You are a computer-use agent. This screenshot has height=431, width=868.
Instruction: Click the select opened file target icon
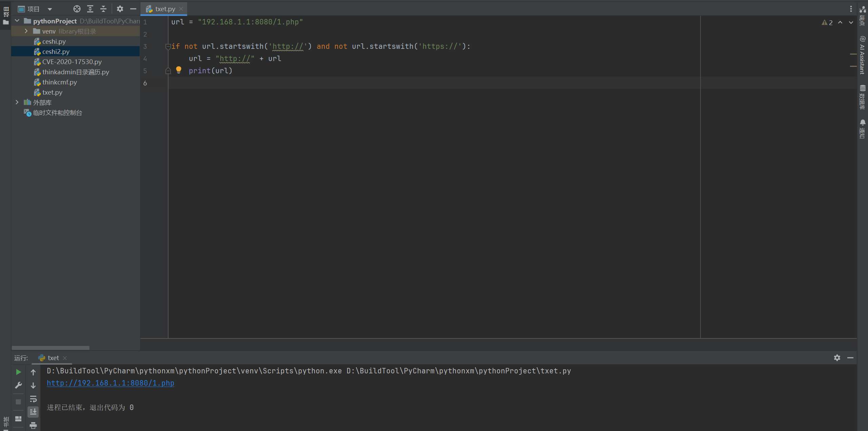click(77, 9)
